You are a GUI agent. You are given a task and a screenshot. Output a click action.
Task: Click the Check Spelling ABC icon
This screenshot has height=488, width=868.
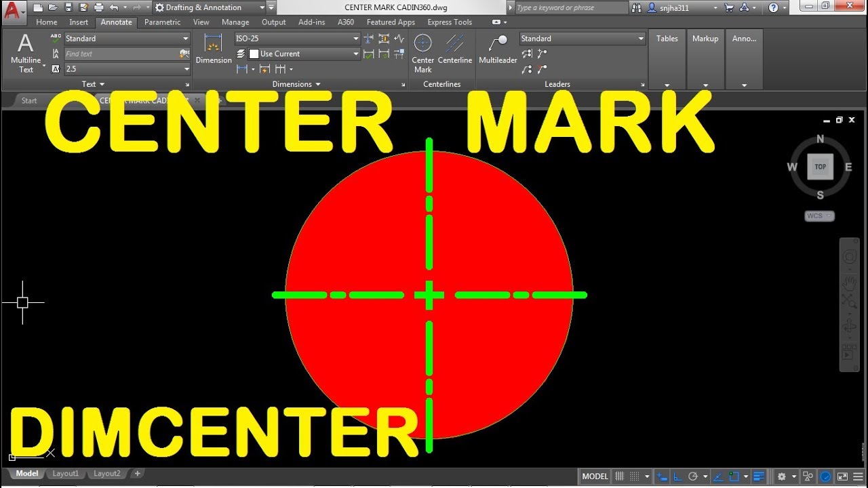(56, 39)
